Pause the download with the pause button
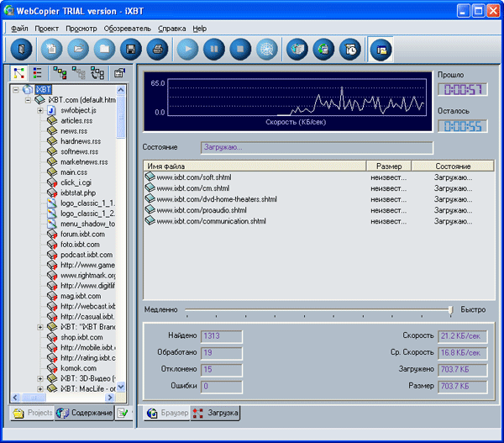This screenshot has height=443, width=504. click(x=214, y=49)
